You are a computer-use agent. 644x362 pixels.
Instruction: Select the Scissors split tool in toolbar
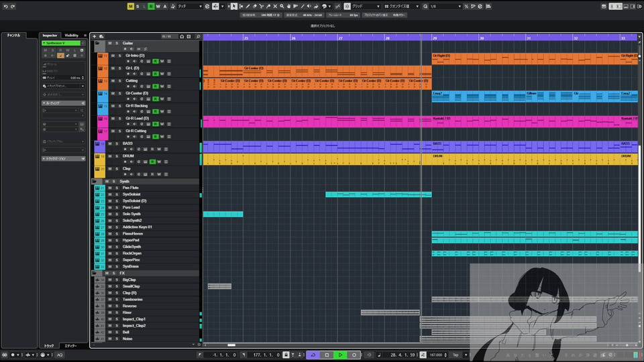261,6
